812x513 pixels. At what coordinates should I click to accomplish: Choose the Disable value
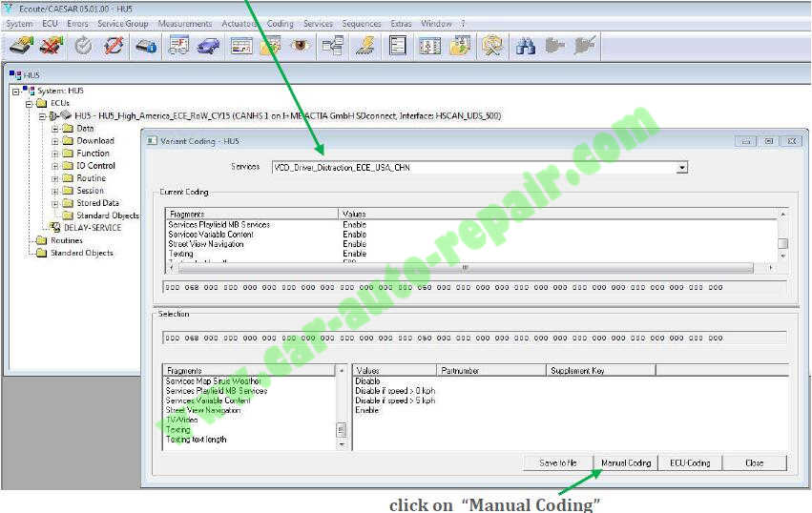click(x=367, y=381)
